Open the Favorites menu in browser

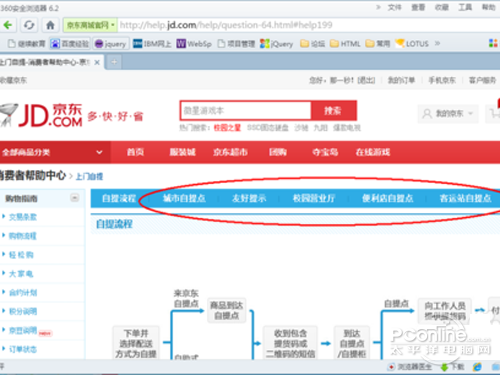[x=442, y=7]
